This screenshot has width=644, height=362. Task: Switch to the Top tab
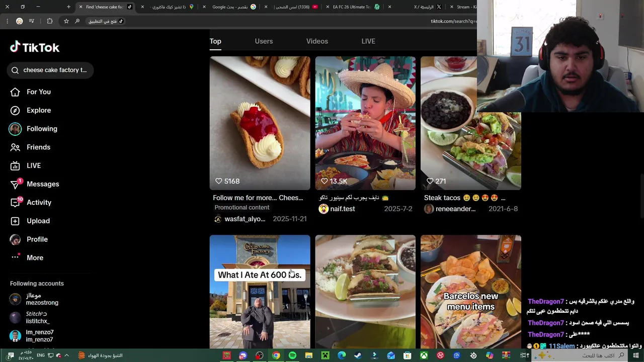click(x=215, y=41)
